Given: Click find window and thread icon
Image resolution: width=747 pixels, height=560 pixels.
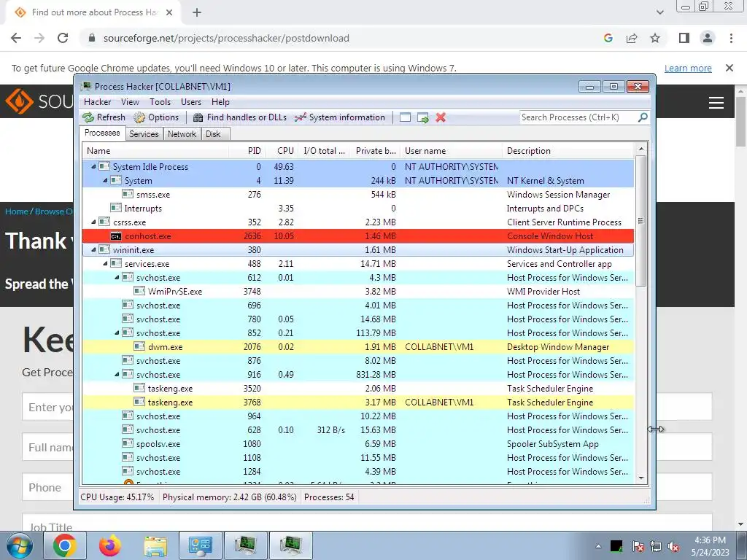Looking at the screenshot, I should pos(422,117).
